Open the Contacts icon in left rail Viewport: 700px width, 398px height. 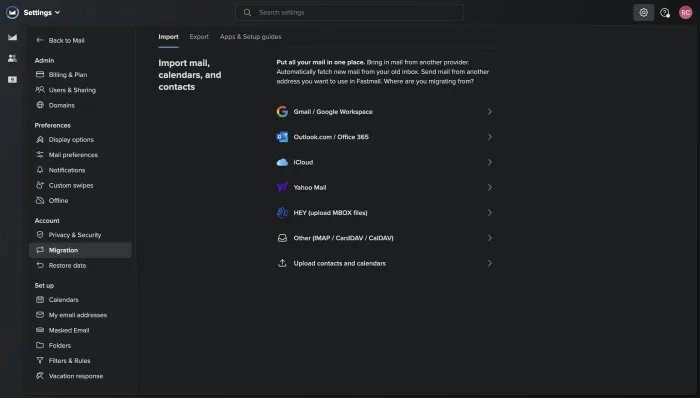pos(12,58)
